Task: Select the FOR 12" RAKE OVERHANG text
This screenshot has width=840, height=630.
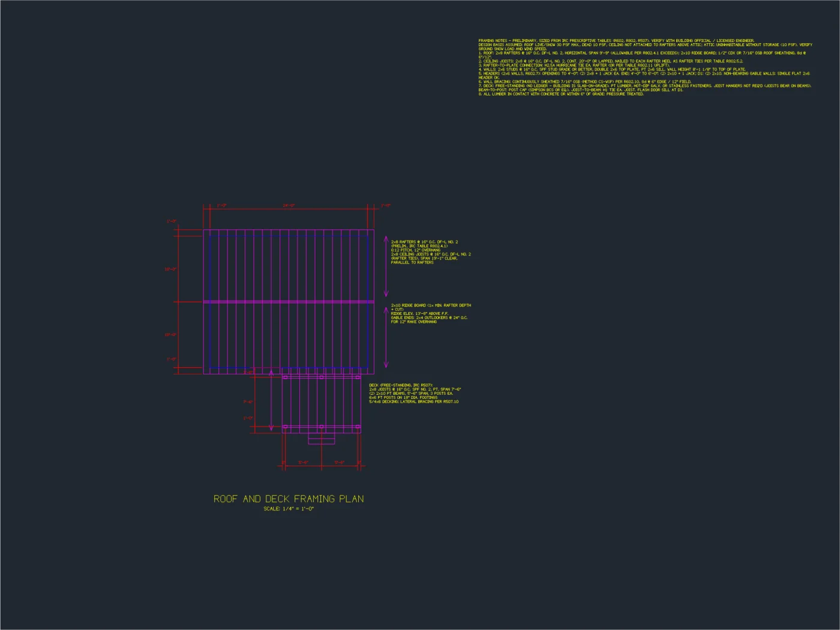Action: 414,322
